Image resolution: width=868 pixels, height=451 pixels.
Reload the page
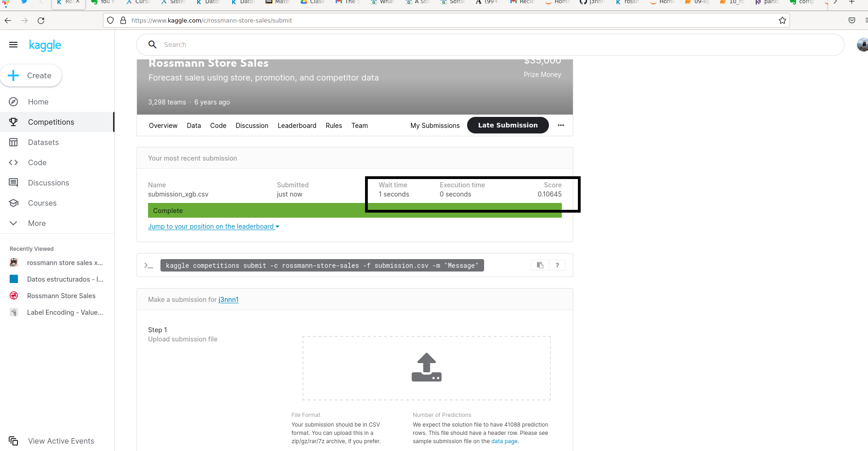[41, 21]
